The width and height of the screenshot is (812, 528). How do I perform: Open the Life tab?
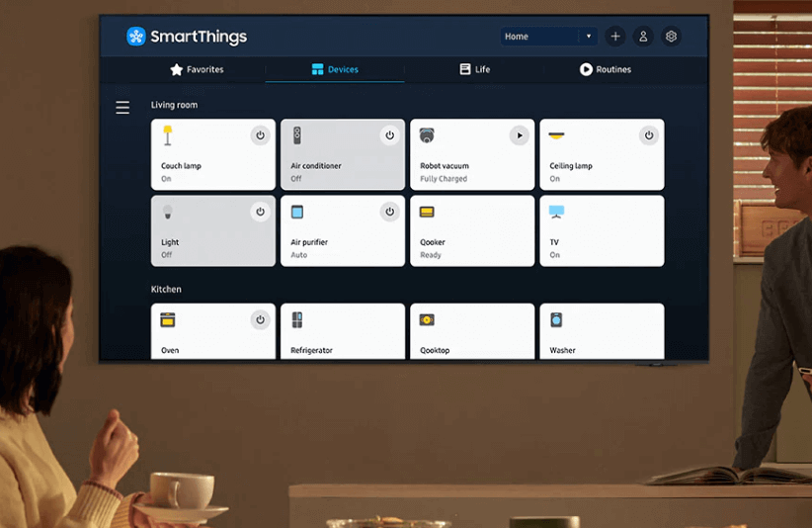click(474, 69)
